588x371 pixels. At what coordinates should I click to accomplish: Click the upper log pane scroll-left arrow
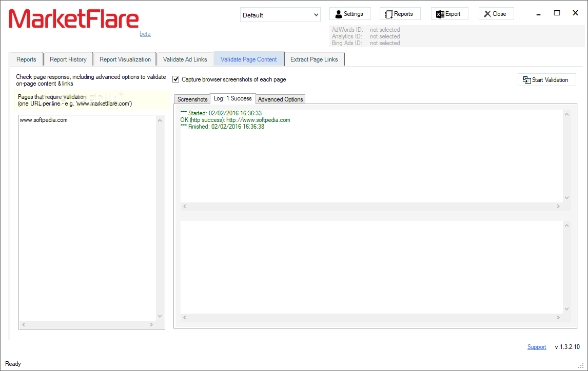[185, 207]
